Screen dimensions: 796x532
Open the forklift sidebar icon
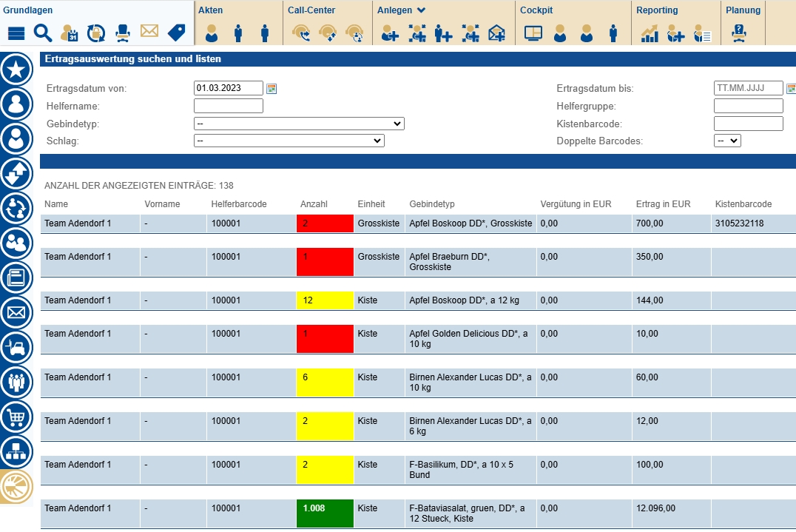point(16,347)
